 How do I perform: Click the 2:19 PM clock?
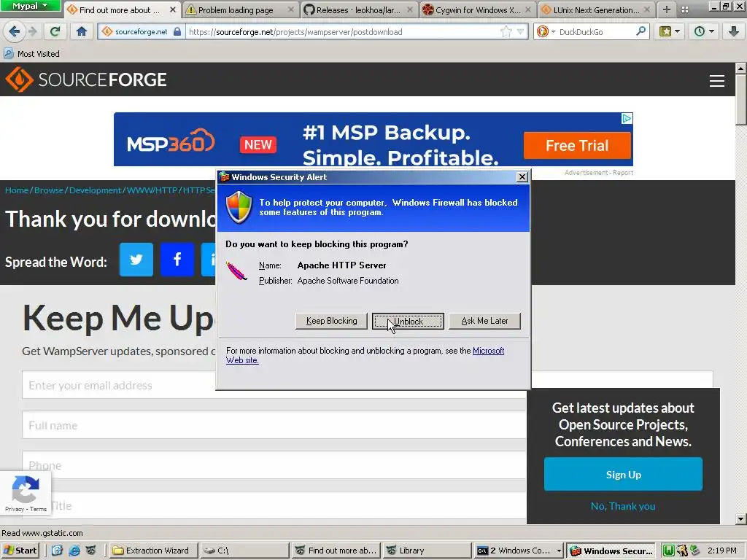(x=721, y=551)
